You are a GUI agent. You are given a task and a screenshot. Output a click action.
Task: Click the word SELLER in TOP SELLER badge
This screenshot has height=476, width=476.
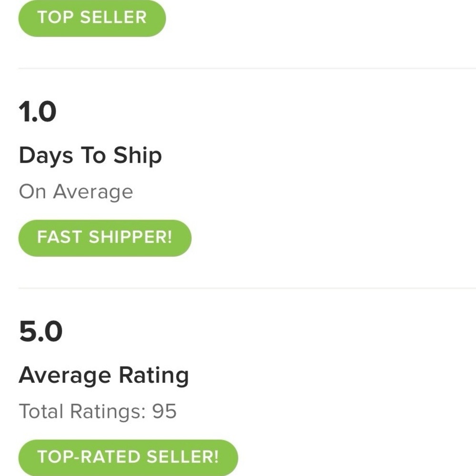[113, 18]
